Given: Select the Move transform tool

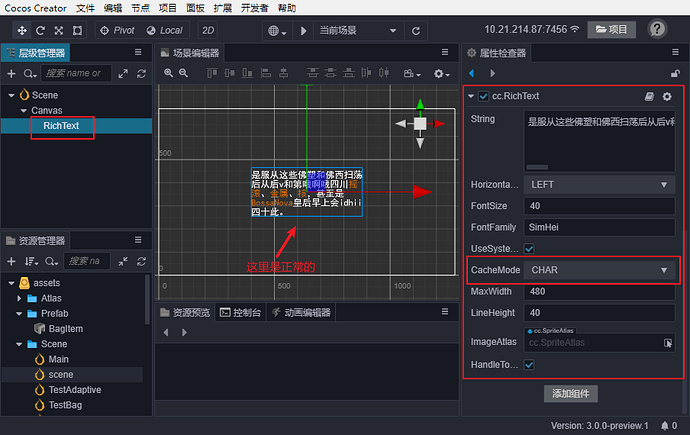Looking at the screenshot, I should click(x=22, y=30).
